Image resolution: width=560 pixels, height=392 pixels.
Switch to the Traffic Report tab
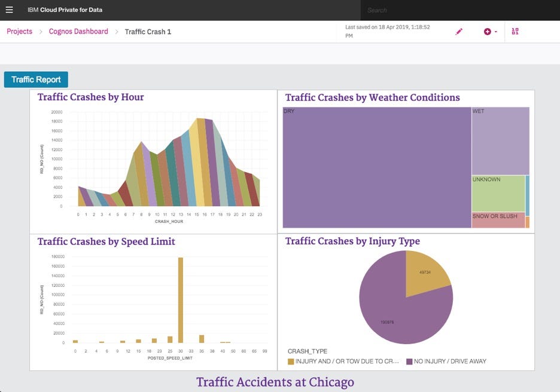click(x=36, y=79)
